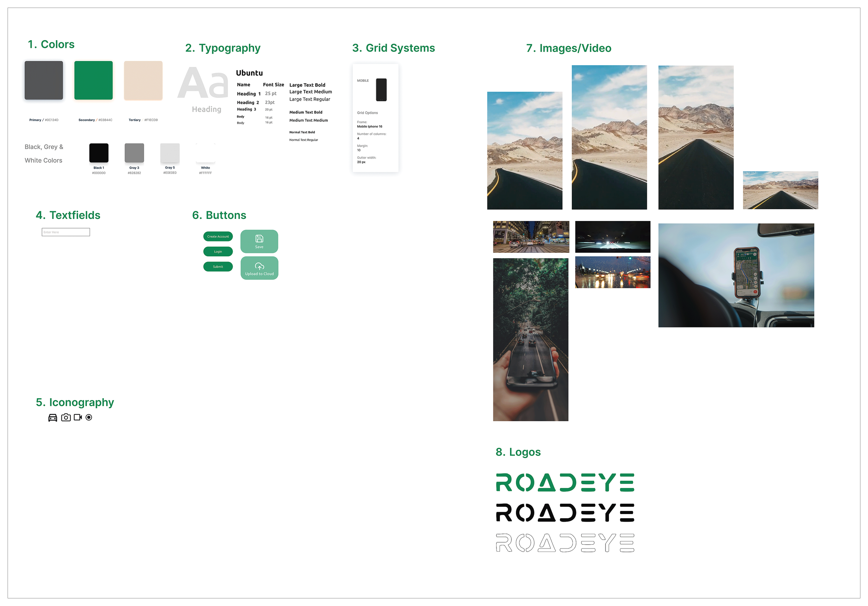
Task: Open the phone navigation dashboard photo
Action: (736, 275)
